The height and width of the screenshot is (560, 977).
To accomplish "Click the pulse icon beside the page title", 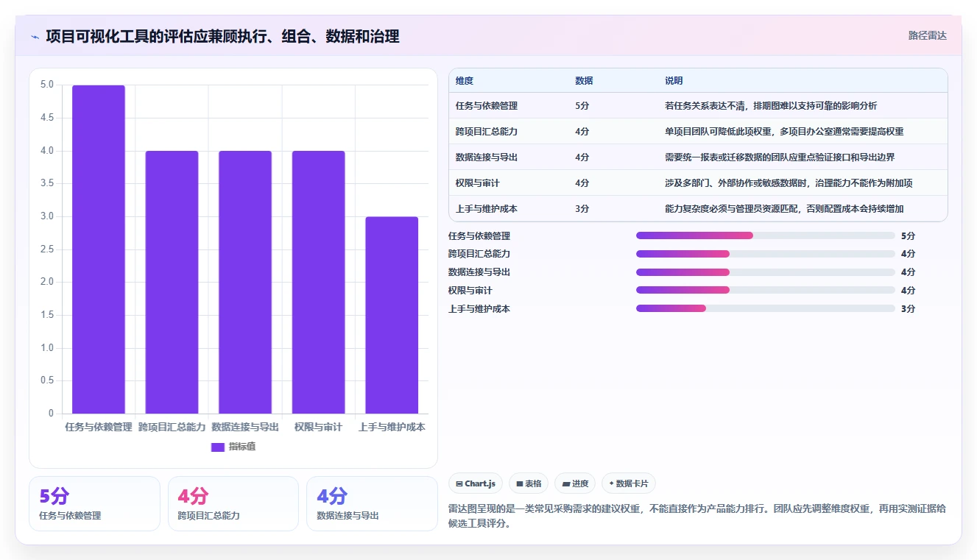I will (35, 36).
